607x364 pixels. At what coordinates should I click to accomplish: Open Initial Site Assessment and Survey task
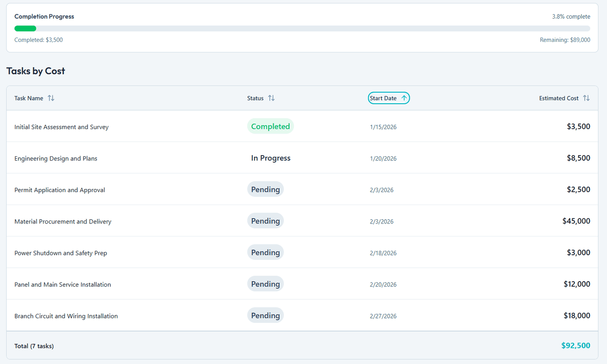coord(61,127)
